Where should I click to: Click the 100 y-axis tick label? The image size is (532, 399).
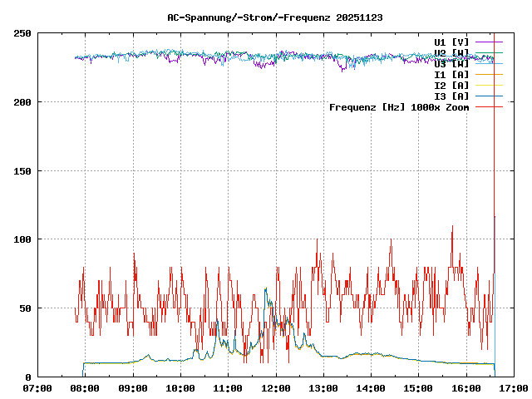22,239
